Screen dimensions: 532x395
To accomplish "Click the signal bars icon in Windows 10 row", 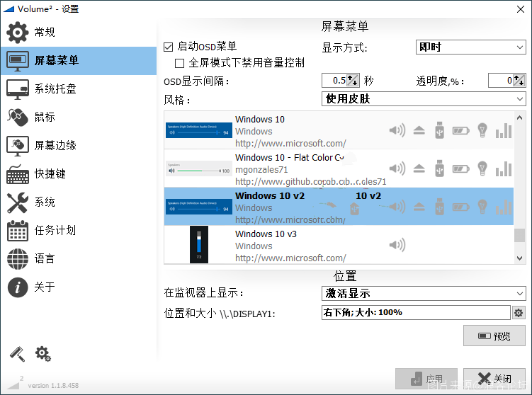I will [x=504, y=130].
